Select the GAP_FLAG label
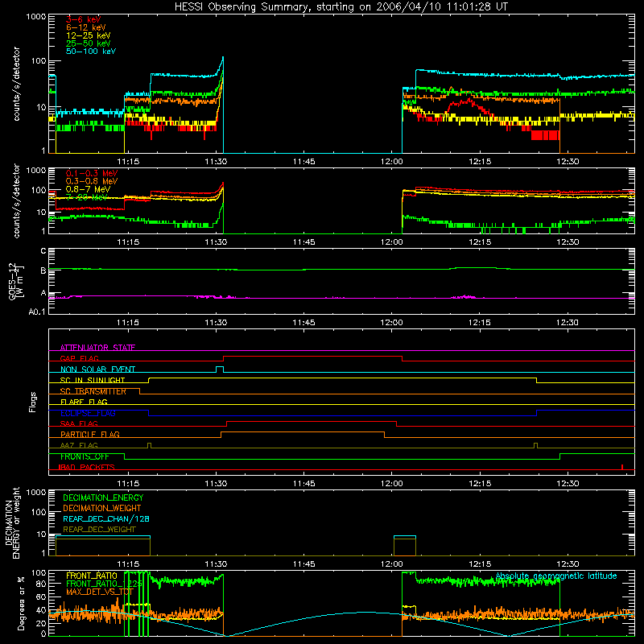The height and width of the screenshot is (644, 644). click(x=79, y=358)
